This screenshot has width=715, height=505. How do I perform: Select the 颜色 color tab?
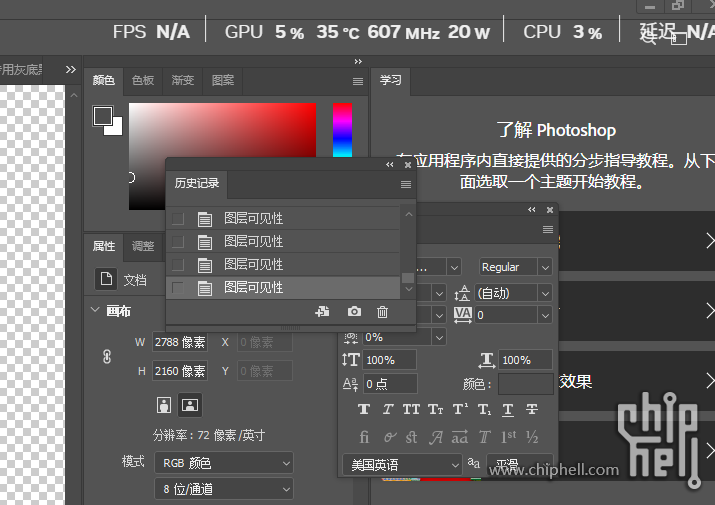click(x=104, y=81)
